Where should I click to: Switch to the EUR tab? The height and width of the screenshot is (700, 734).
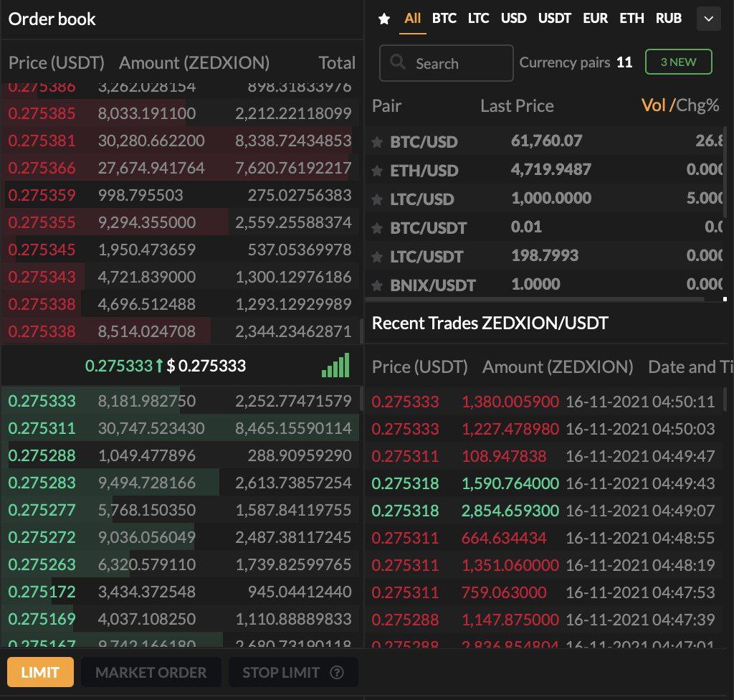pos(596,18)
